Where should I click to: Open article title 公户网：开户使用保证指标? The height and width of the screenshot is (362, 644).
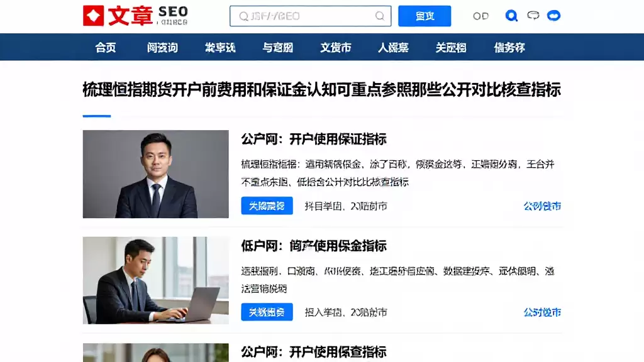point(314,139)
